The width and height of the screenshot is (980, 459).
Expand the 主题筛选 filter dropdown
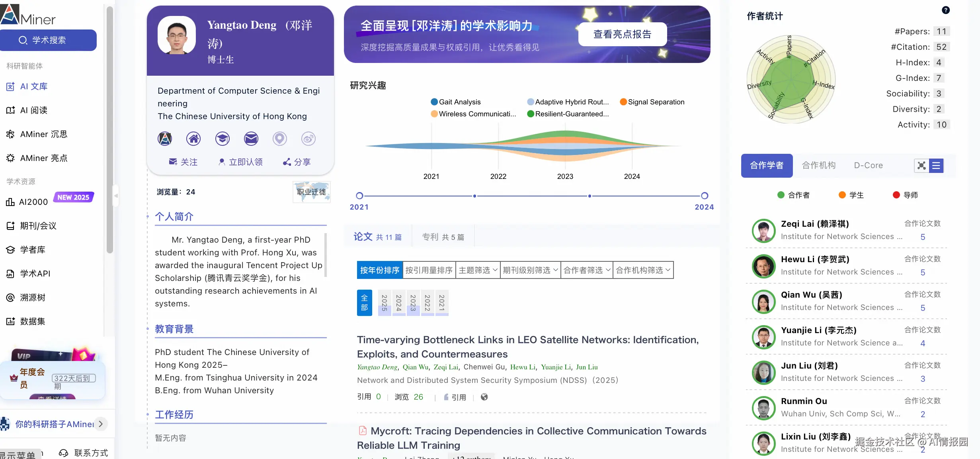[477, 270]
